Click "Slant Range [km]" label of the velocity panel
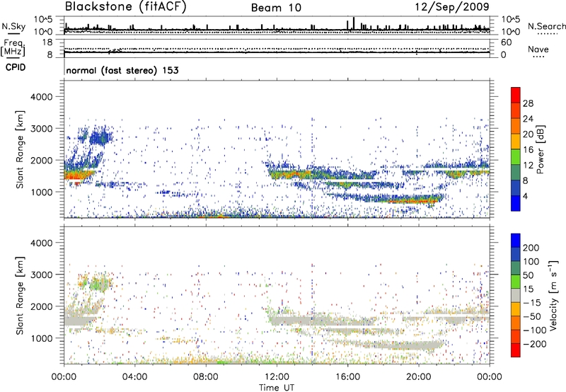Image resolution: width=566 pixels, height=392 pixels. click(20, 296)
